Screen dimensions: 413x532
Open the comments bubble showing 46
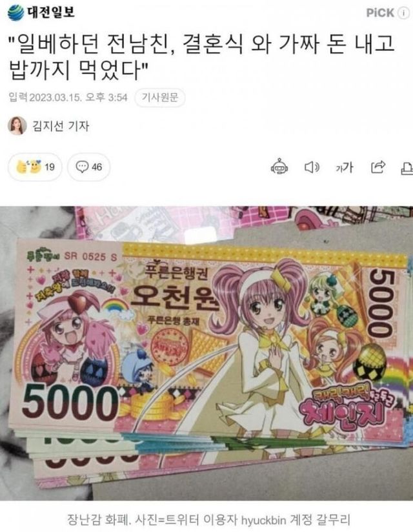click(88, 167)
